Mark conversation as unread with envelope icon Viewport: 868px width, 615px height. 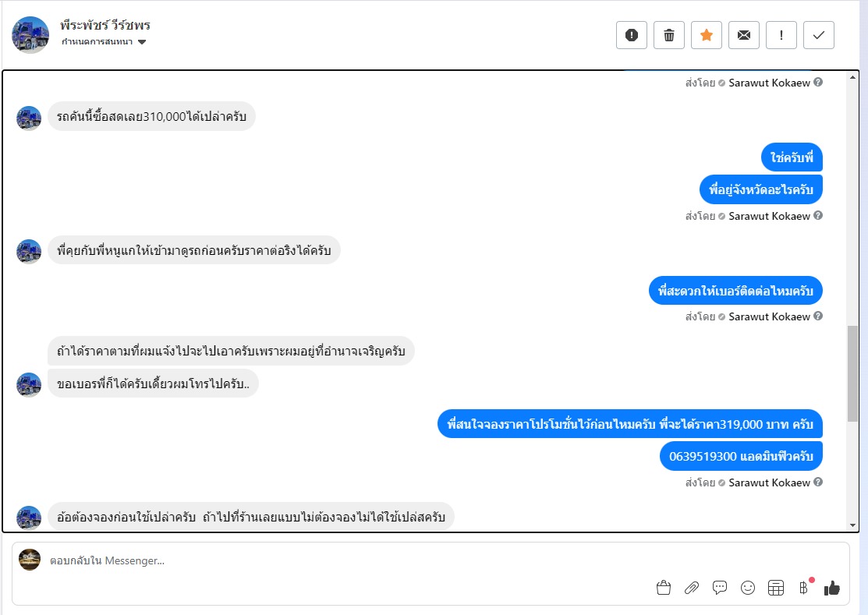tap(744, 35)
